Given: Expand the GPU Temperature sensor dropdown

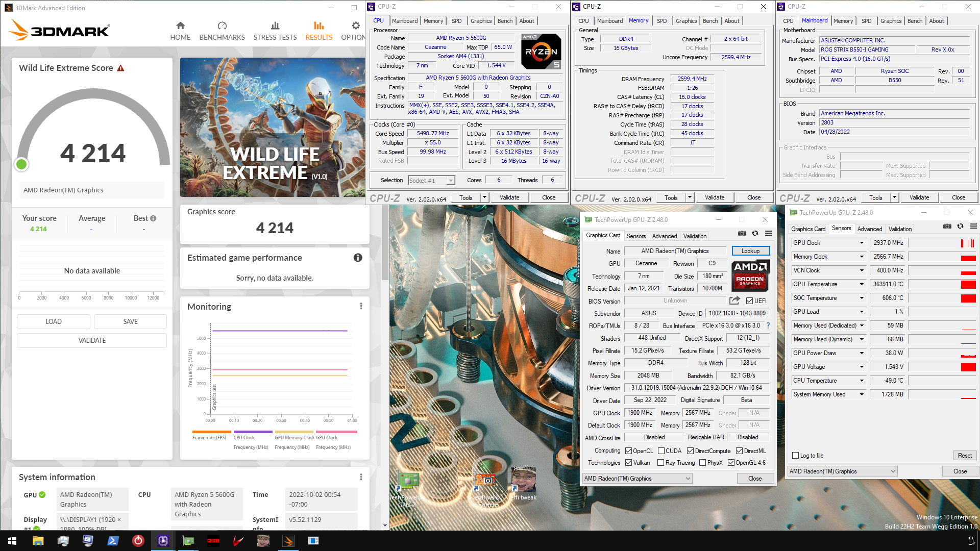Looking at the screenshot, I should pyautogui.click(x=862, y=284).
